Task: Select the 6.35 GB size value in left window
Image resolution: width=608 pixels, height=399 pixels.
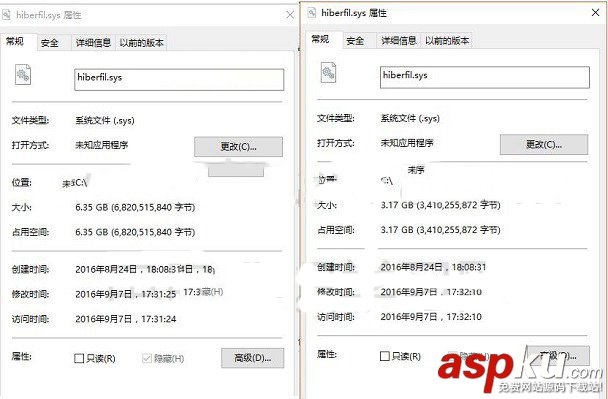Action: click(x=135, y=207)
